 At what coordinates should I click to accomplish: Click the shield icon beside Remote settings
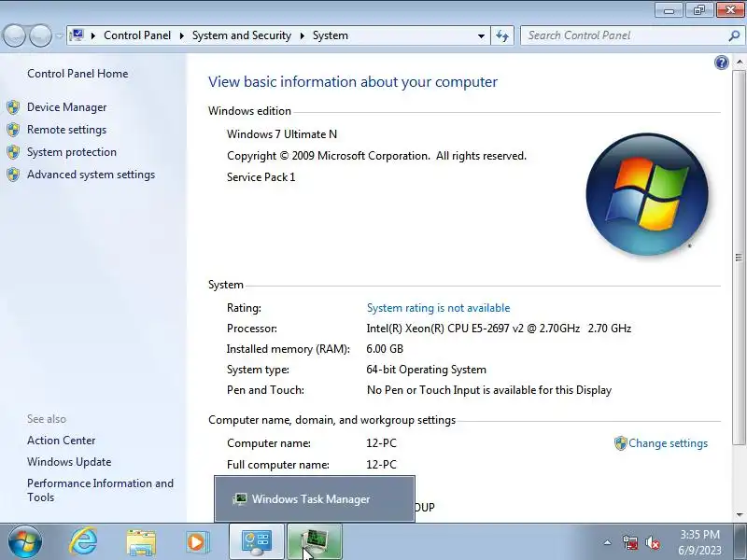click(13, 130)
